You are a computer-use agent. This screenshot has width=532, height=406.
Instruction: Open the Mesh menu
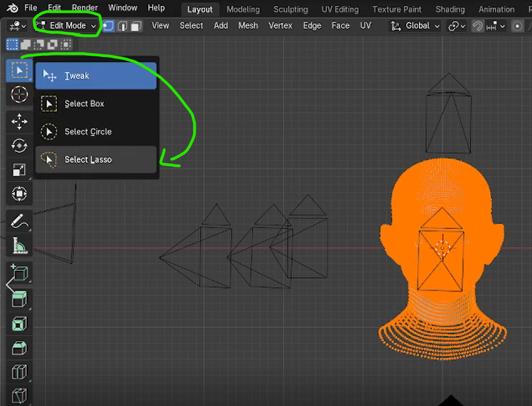pos(248,26)
